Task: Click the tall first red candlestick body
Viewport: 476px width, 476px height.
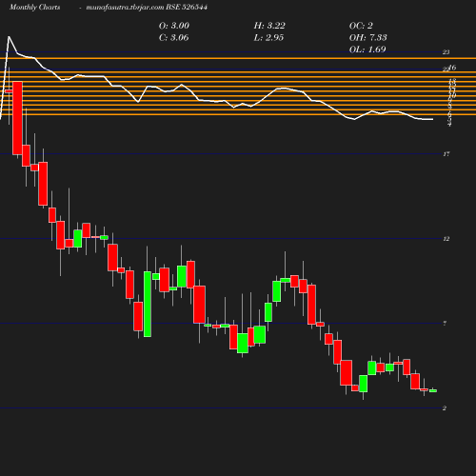Action: pos(17,118)
